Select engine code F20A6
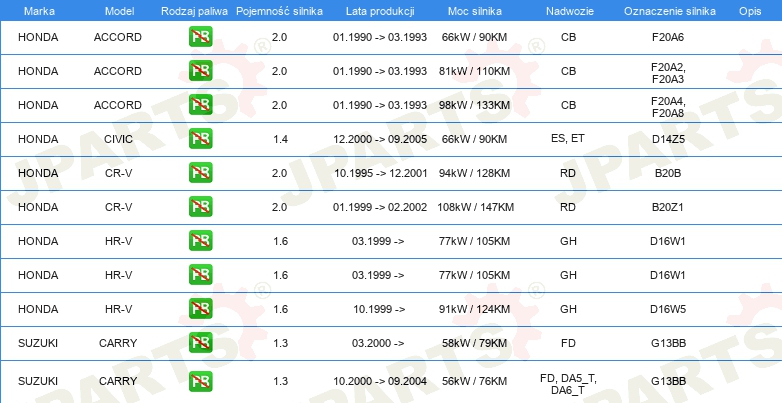782x403 pixels. [668, 37]
